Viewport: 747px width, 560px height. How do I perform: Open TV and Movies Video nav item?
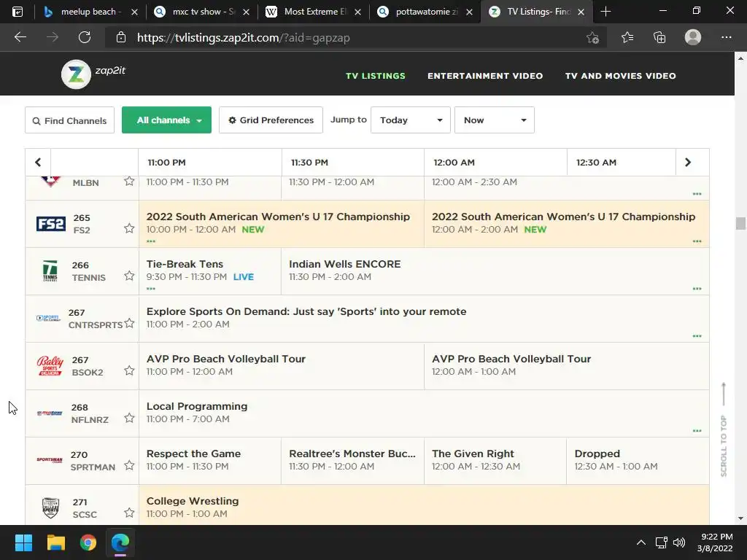click(620, 76)
